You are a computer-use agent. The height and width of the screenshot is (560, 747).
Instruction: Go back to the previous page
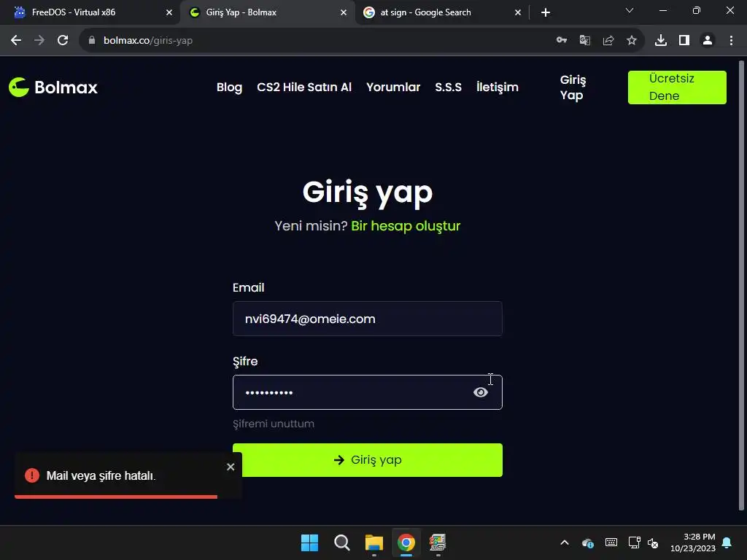click(16, 41)
